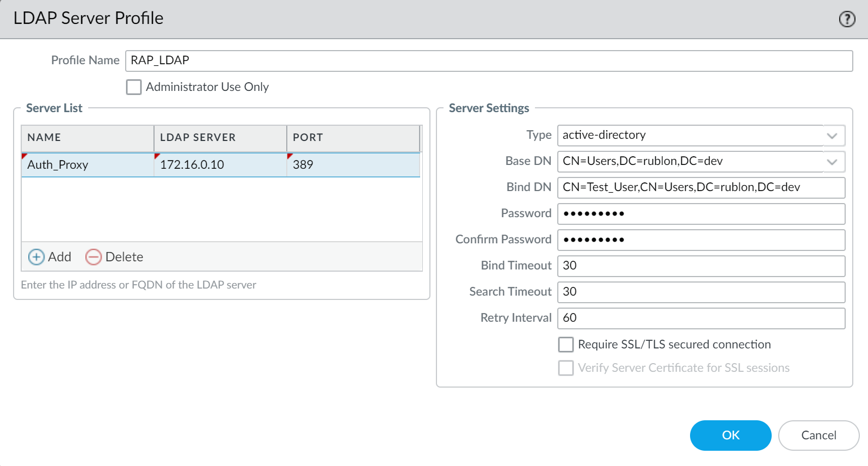Sort by LDAP SERVER column header
This screenshot has height=466, width=868.
(220, 138)
